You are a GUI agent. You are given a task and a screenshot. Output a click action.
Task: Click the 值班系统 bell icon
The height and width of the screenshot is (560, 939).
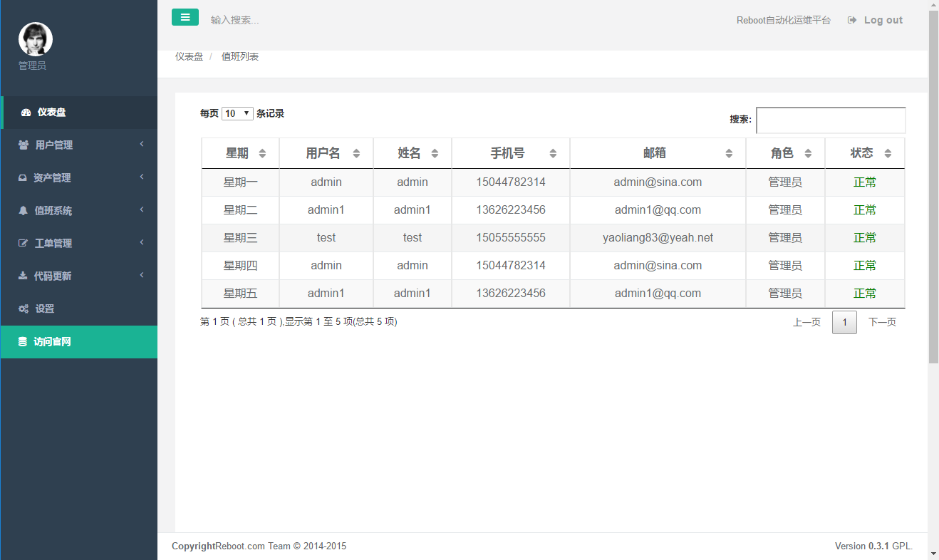25,210
